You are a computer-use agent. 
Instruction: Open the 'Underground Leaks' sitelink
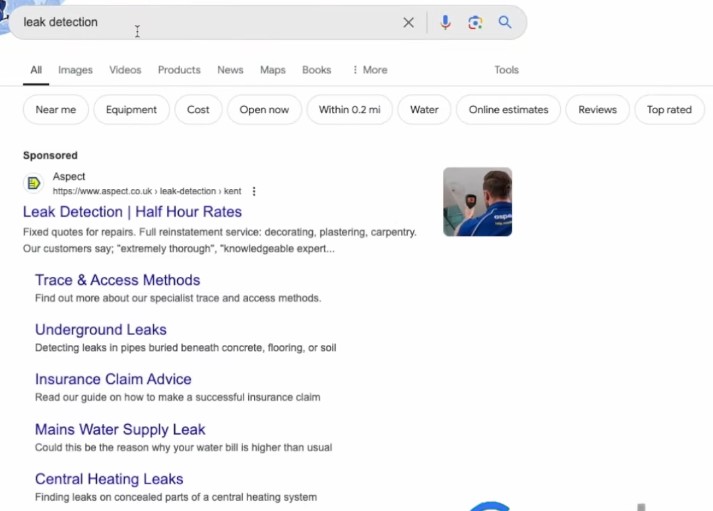100,330
